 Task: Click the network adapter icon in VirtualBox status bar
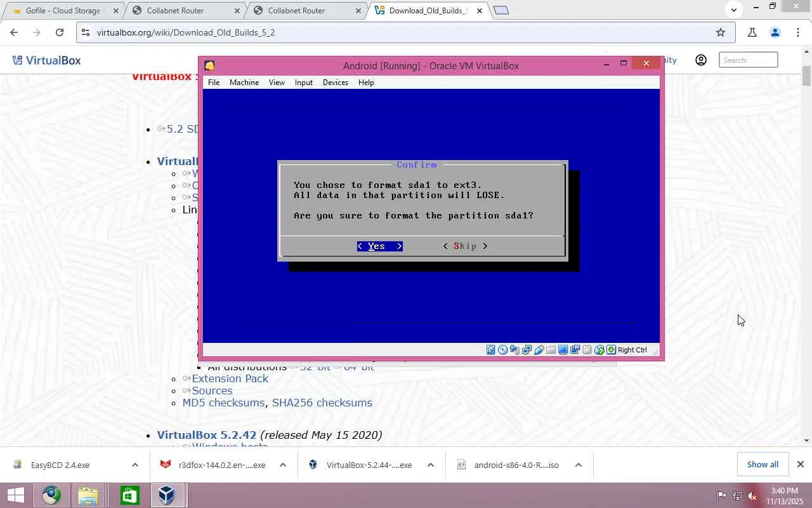pyautogui.click(x=527, y=350)
